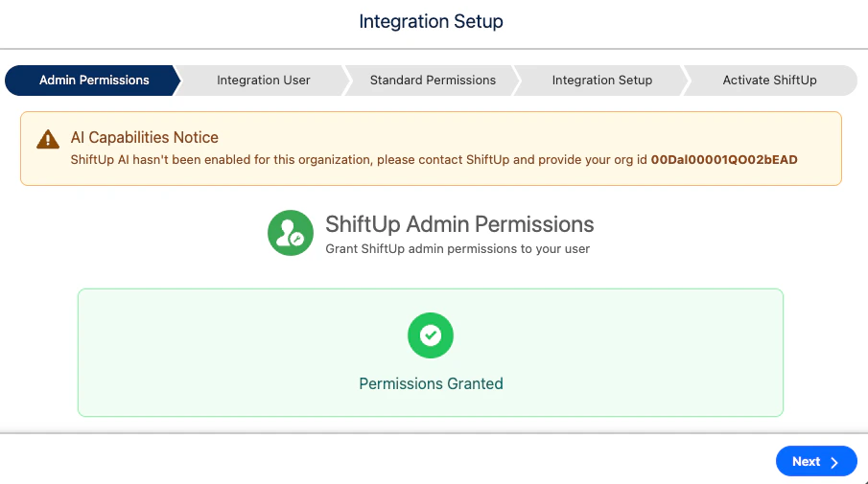Go to the Admin Permissions step
Screen dimensions: 868x484
tap(94, 81)
